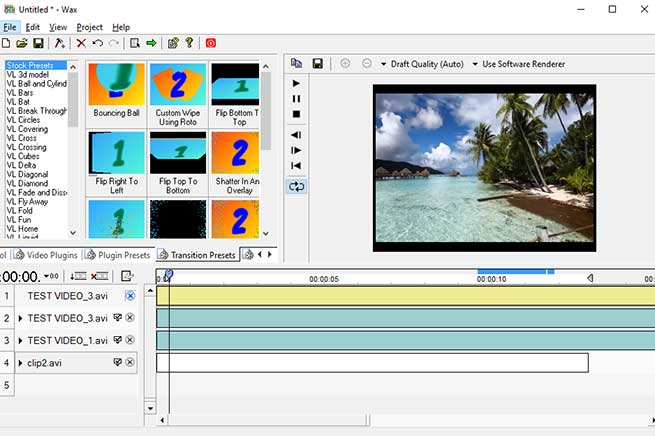The image size is (655, 436).
Task: Switch to the Plugin Presets tab
Action: pos(118,255)
